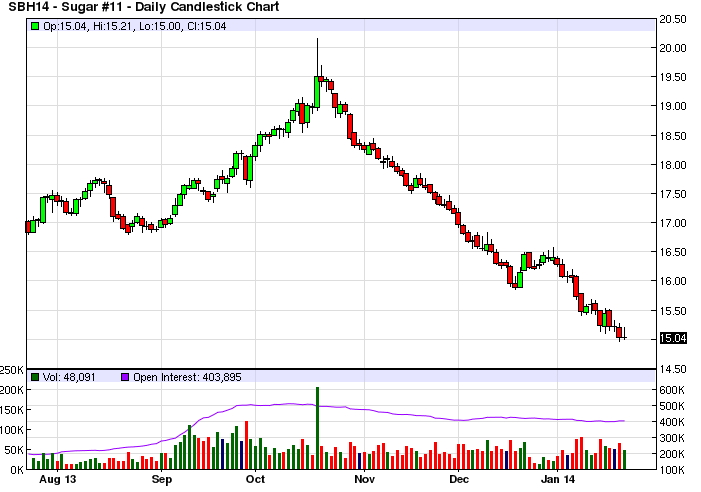Click the 200K volume axis label on left

coord(12,390)
